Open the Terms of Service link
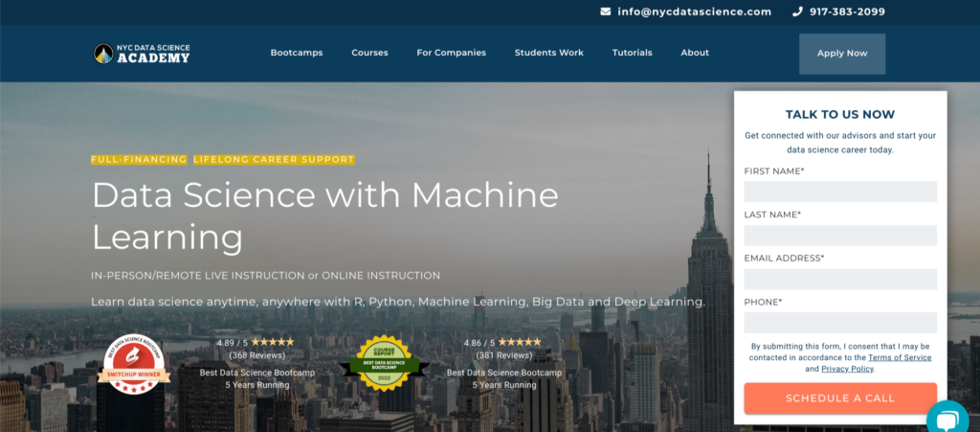This screenshot has width=980, height=432. click(x=900, y=357)
